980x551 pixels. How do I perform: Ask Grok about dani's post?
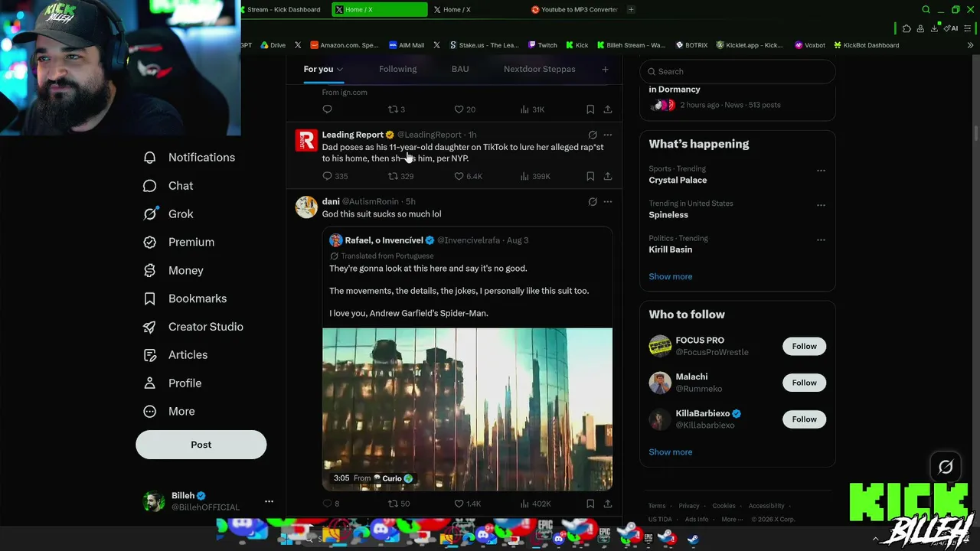point(593,202)
